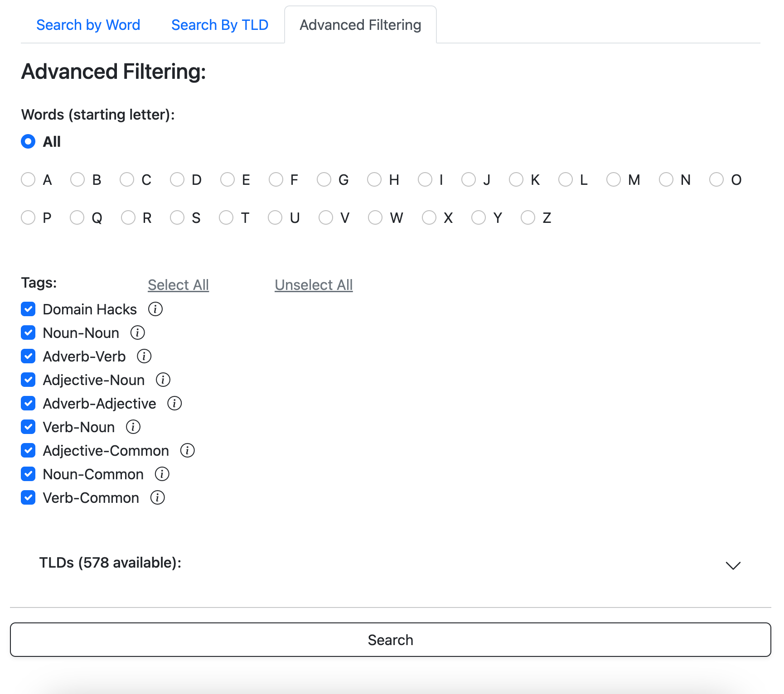Viewport: 784px width, 694px height.
Task: Click the Unselect All tags link
Action: click(x=314, y=285)
